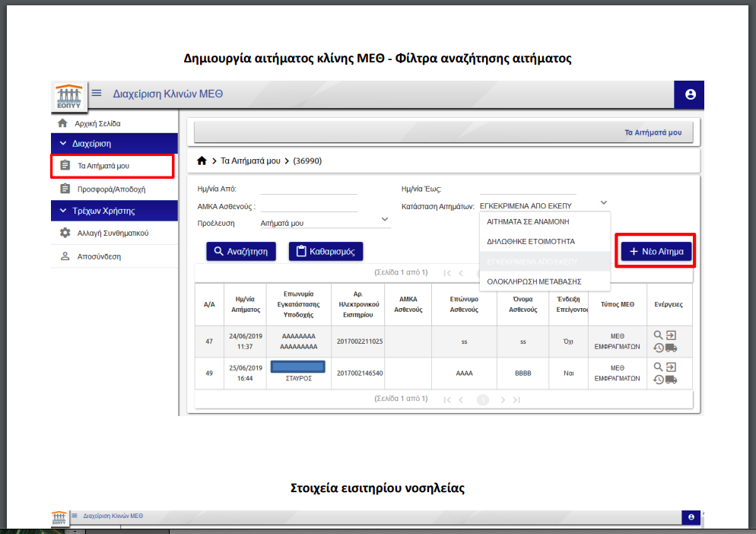
Task: Click the ΑΜΚΑ Ασθενούς input field
Action: [x=309, y=206]
